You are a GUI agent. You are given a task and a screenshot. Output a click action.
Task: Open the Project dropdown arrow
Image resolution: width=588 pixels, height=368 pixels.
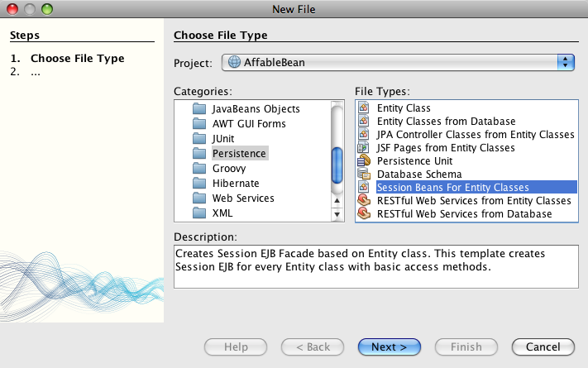point(566,62)
